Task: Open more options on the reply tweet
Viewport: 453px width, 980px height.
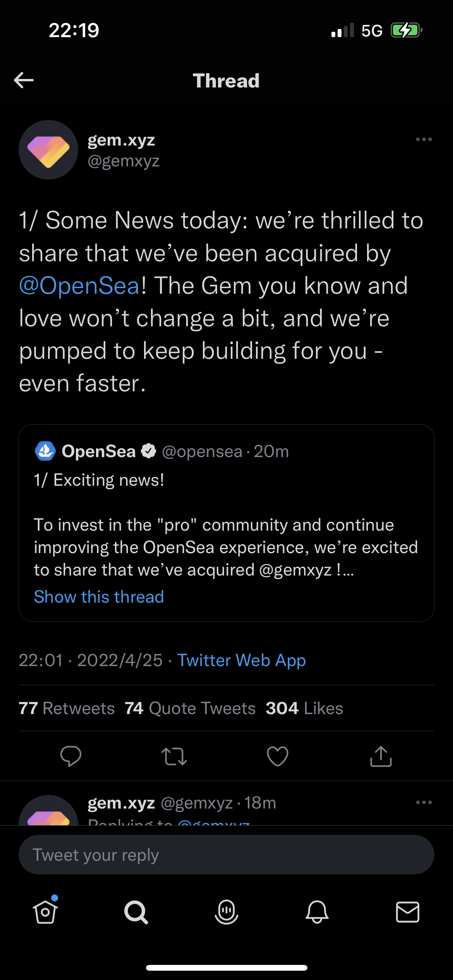Action: coord(424,802)
